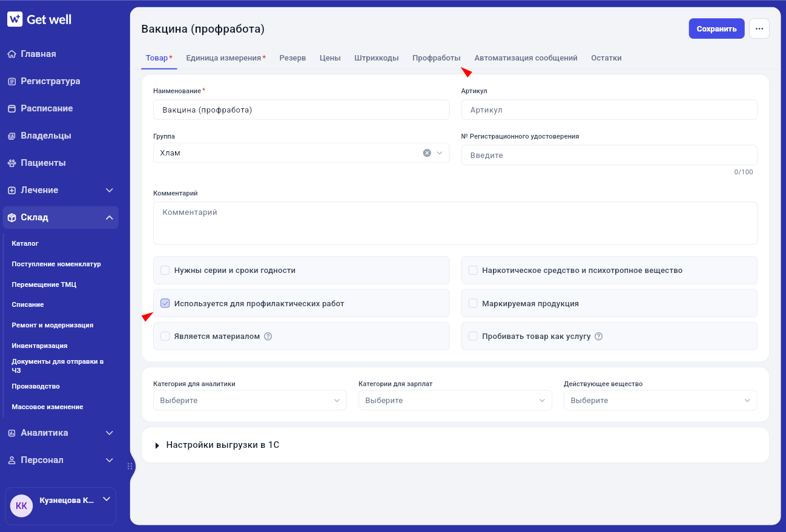This screenshot has height=532, width=786.
Task: Open Категория для аналитики dropdown
Action: [250, 400]
